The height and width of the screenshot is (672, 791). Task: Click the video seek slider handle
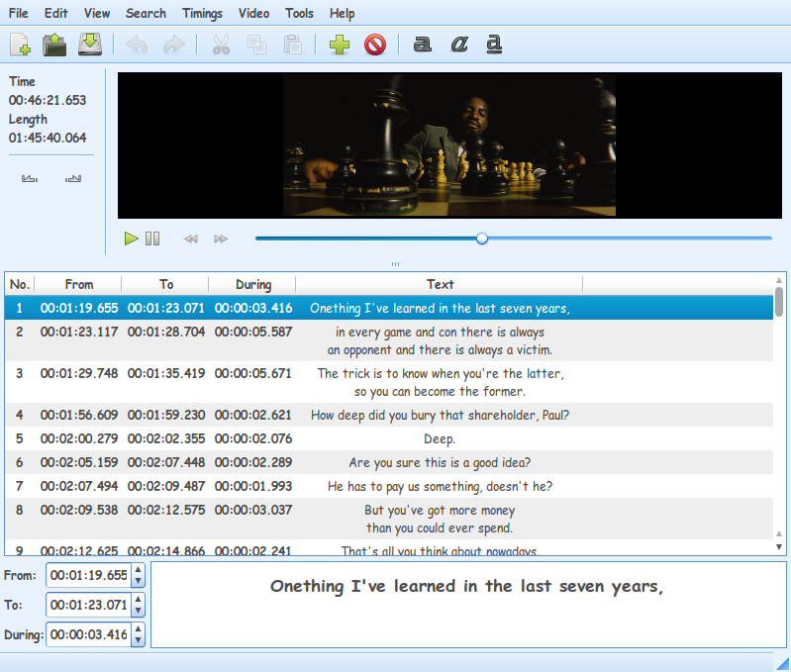click(x=482, y=239)
